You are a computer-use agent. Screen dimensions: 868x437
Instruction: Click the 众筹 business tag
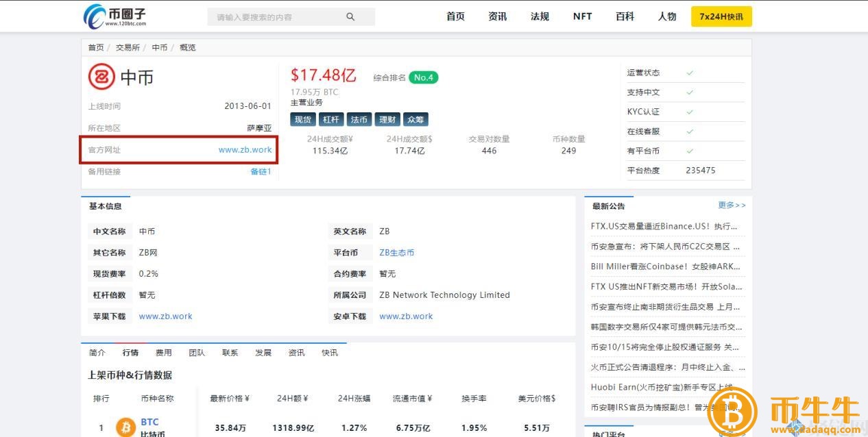[415, 119]
